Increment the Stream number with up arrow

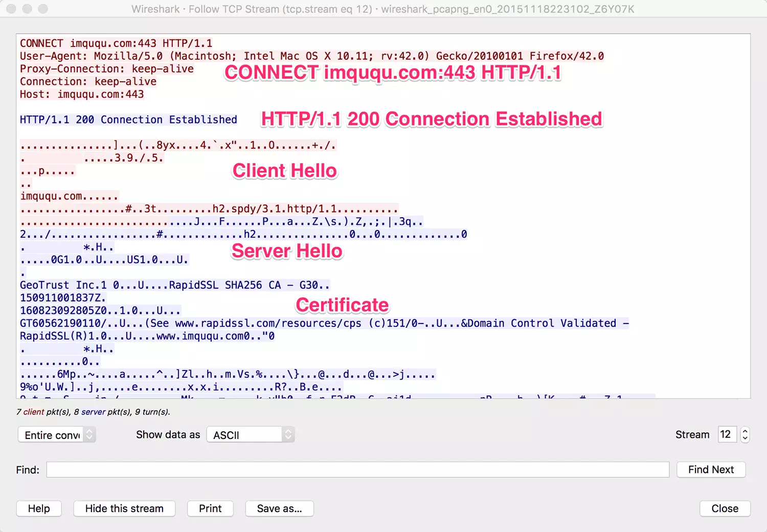pyautogui.click(x=745, y=431)
